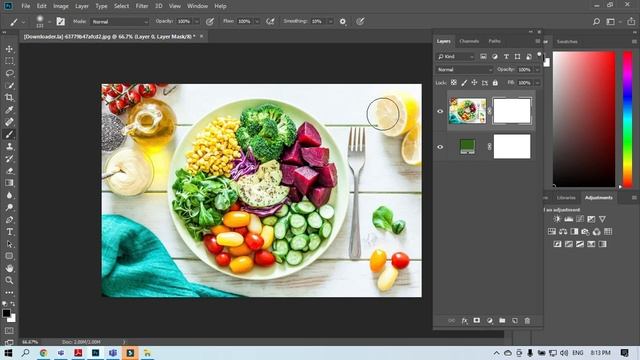Screen dimensions: 640x360
Task: Open brush Mode dropdown
Action: (x=119, y=22)
